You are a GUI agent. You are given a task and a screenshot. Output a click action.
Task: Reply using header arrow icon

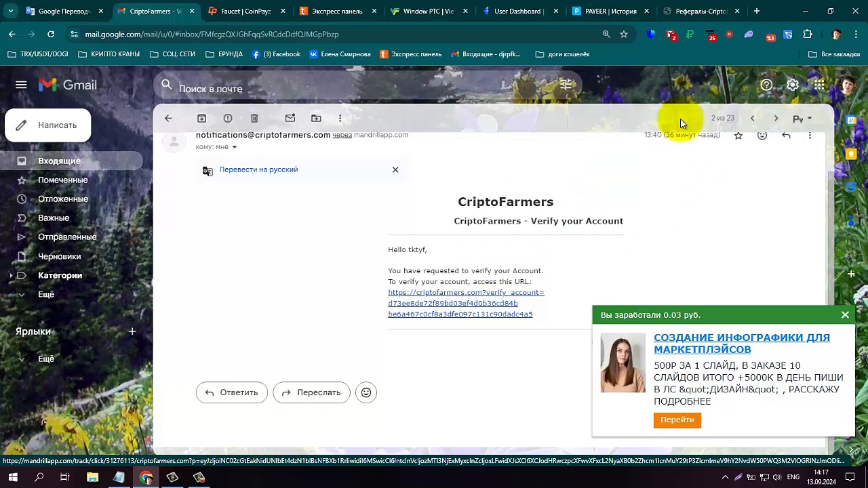point(786,136)
